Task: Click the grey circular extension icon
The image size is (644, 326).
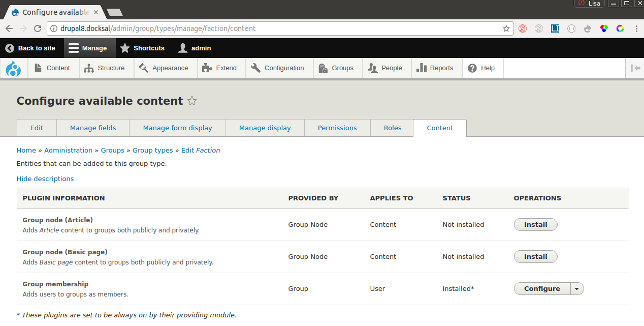Action: [x=539, y=29]
